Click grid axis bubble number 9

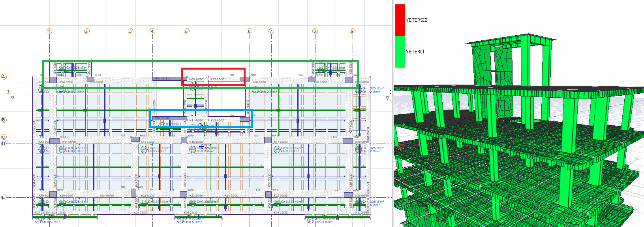[352, 31]
